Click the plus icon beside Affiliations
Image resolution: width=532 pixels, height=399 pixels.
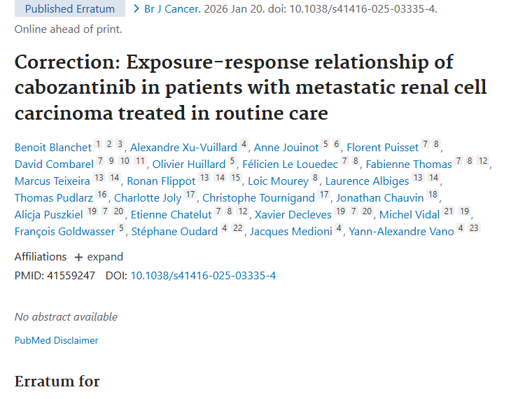[x=78, y=257]
